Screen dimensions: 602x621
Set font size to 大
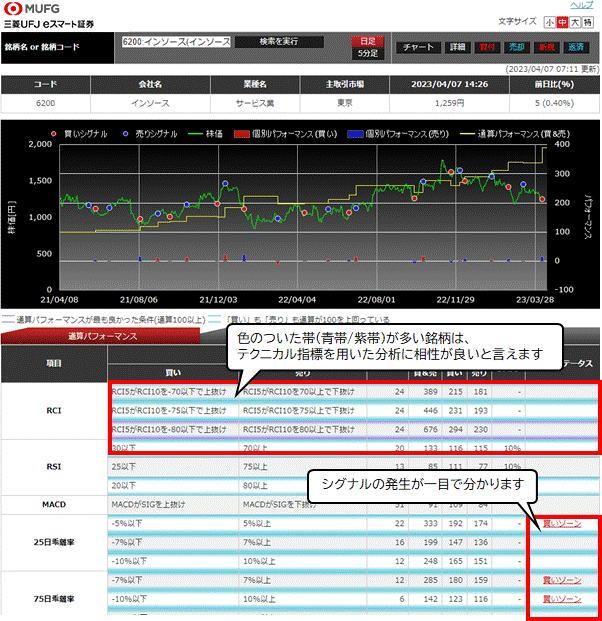(x=575, y=22)
